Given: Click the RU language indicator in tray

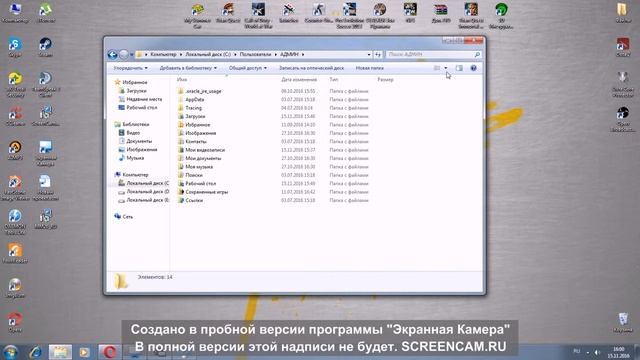Looking at the screenshot, I should point(577,351).
